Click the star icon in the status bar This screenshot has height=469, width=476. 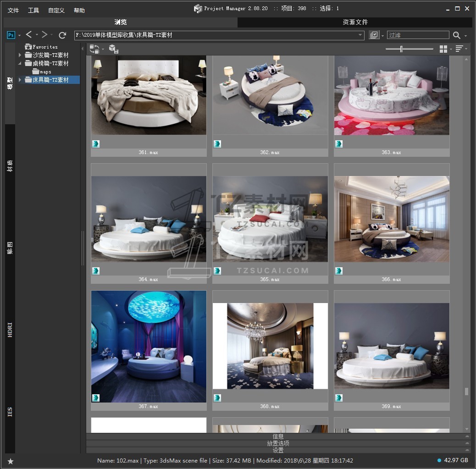(11, 461)
